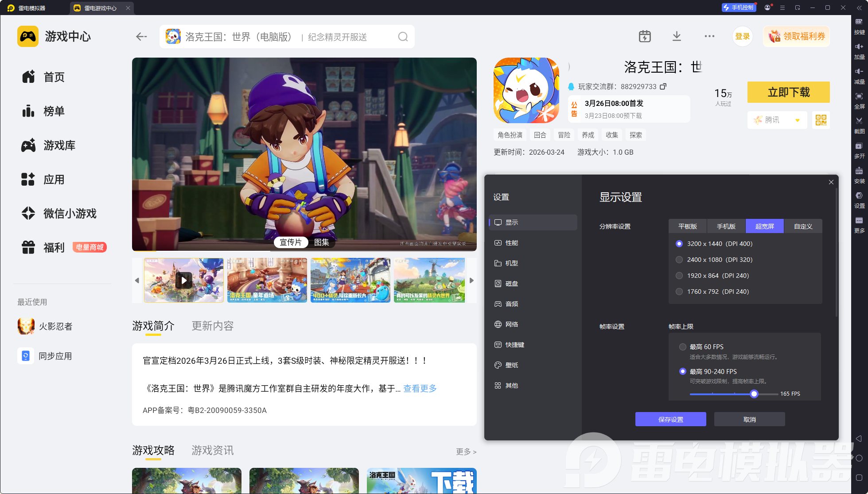
Task: Open the 性能 settings section
Action: (x=512, y=243)
